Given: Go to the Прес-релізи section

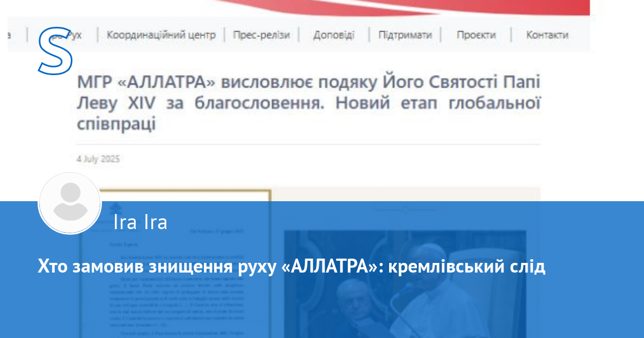Looking at the screenshot, I should click(261, 35).
